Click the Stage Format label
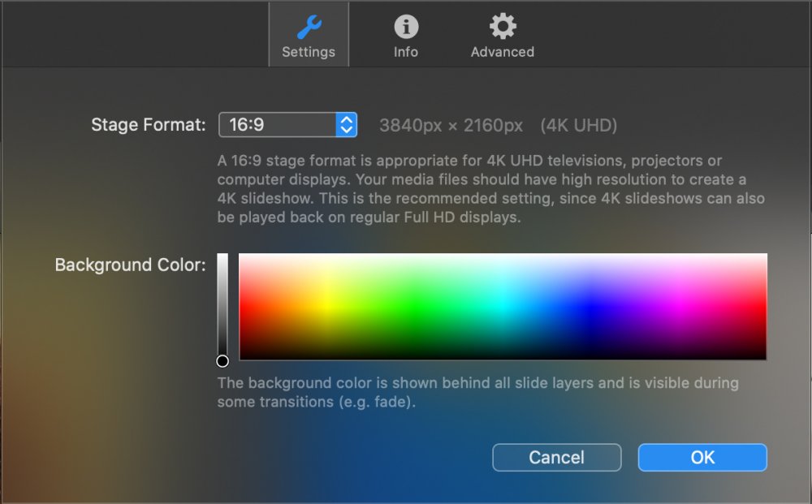This screenshot has height=504, width=812. pyautogui.click(x=149, y=125)
